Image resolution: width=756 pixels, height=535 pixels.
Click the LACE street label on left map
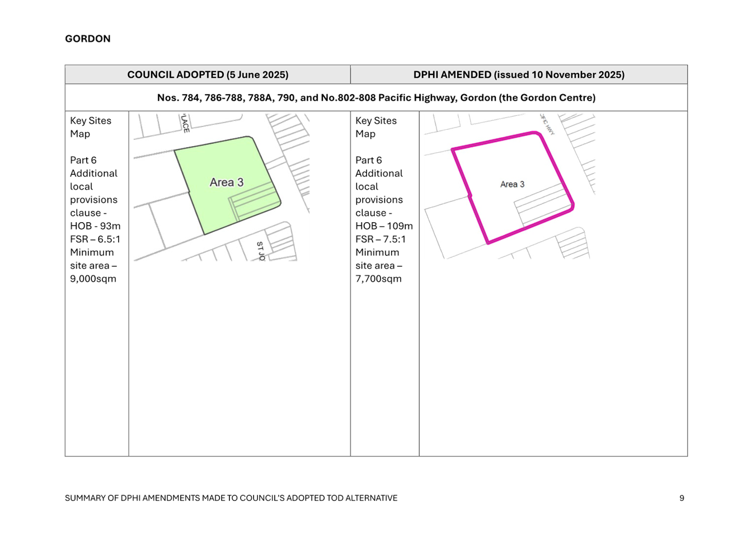pos(186,123)
